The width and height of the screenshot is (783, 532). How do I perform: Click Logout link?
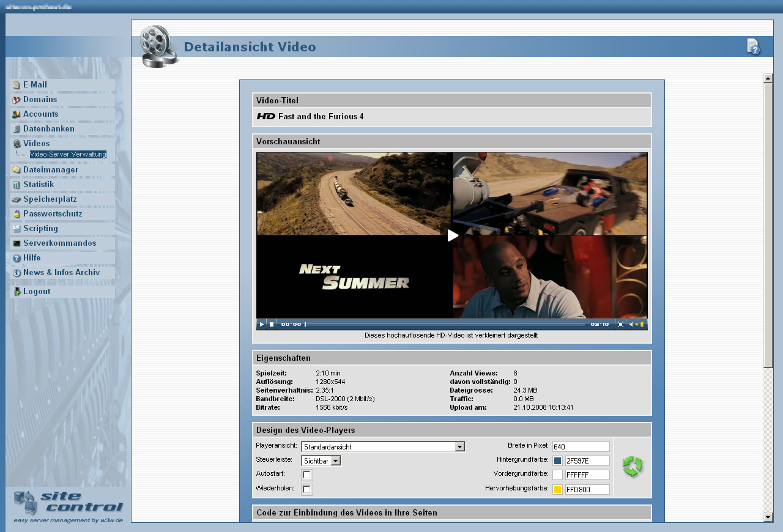point(37,292)
